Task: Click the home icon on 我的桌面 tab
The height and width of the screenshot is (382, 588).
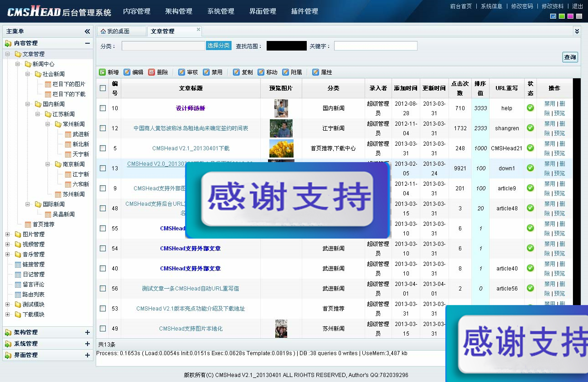Action: [103, 31]
